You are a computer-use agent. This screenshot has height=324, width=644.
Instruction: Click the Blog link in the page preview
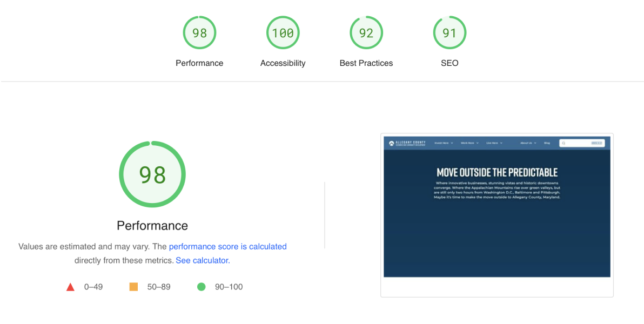pyautogui.click(x=547, y=143)
